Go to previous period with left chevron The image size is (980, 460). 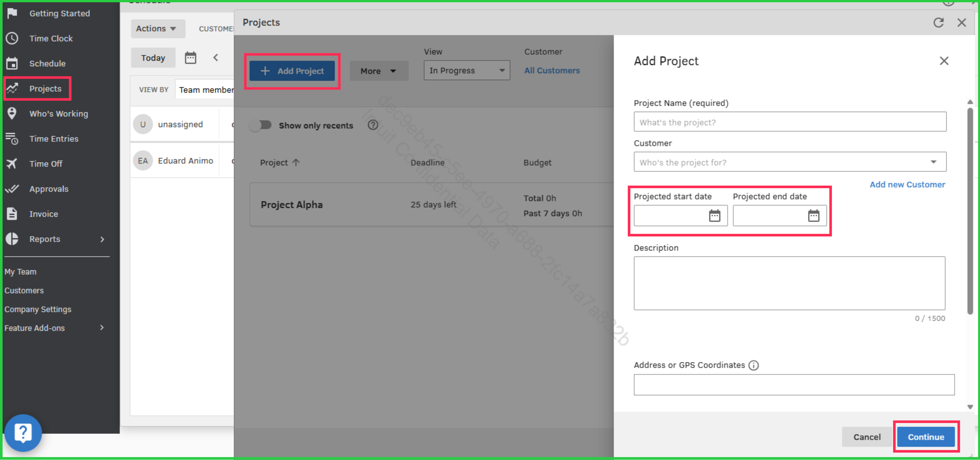tap(216, 58)
